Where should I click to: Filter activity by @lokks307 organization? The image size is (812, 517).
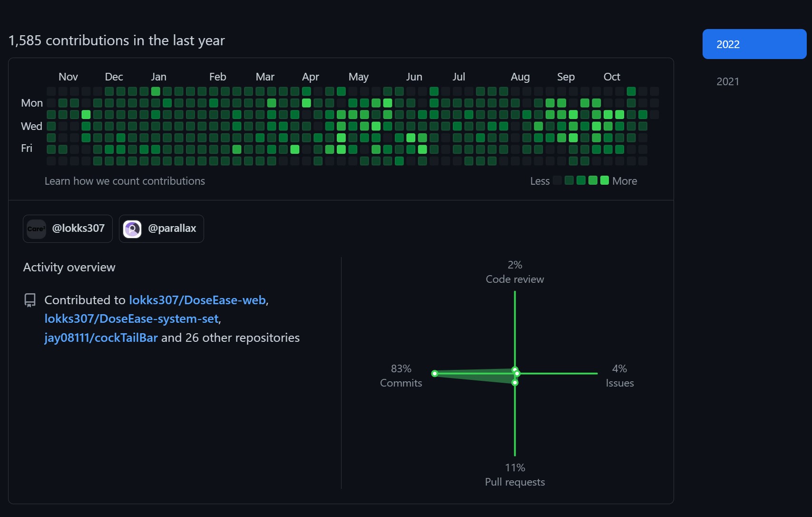click(x=68, y=229)
